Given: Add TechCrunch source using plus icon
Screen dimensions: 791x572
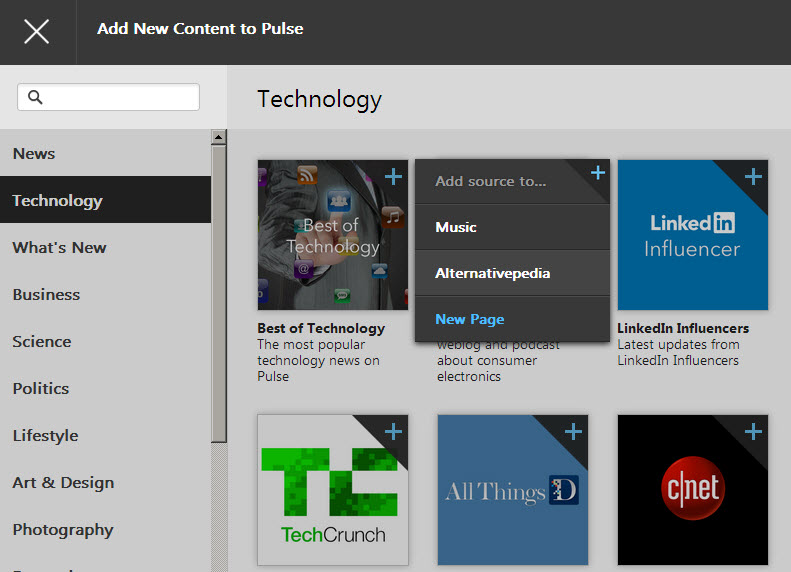Looking at the screenshot, I should (393, 432).
